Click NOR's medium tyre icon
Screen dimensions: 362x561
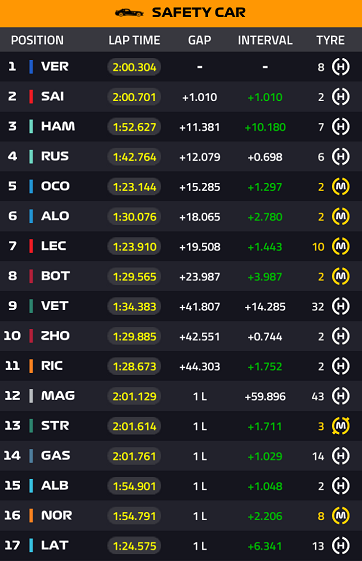(341, 516)
